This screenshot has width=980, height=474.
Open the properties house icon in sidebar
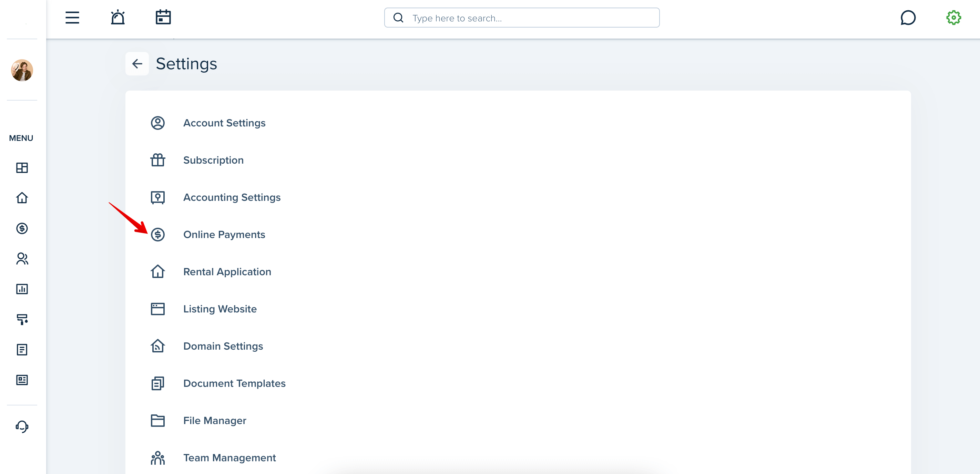[22, 198]
